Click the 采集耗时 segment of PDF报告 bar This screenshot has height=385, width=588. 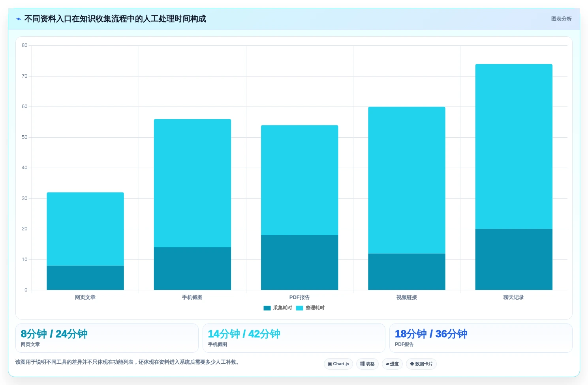pos(299,263)
